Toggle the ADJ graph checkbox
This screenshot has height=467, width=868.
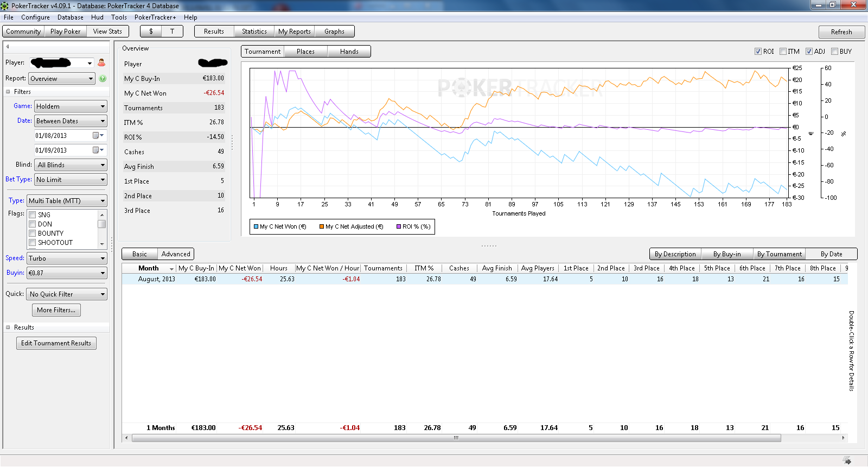tap(809, 52)
